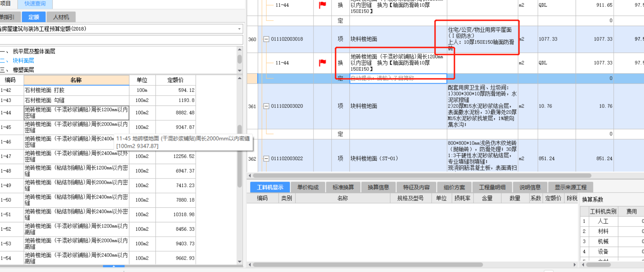Viewport: 644px width, 272px height.
Task: Click the 名称 column header in quota list
Action: [76, 80]
